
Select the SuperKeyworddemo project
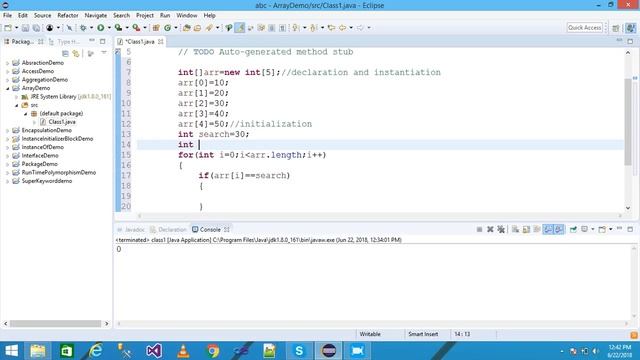(47, 181)
